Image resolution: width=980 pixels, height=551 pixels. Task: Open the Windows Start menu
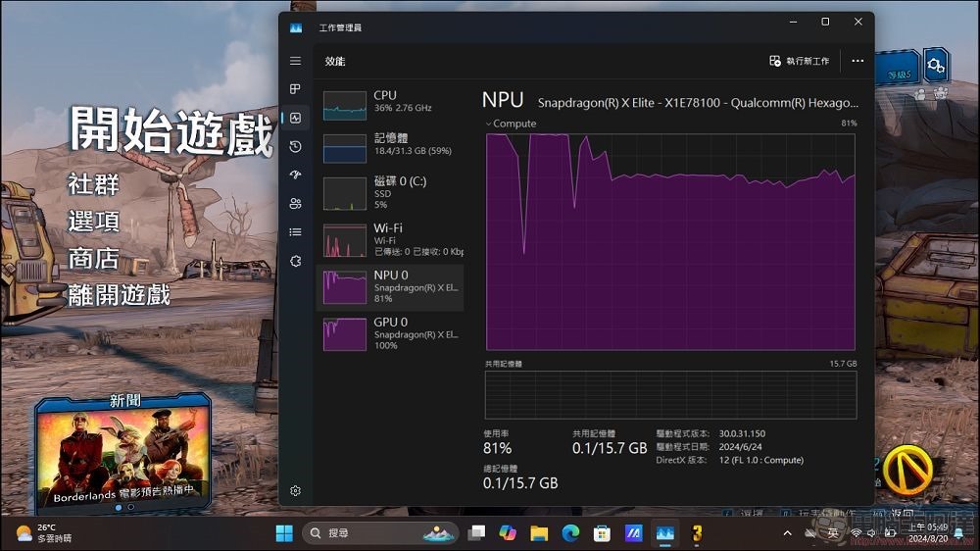284,533
